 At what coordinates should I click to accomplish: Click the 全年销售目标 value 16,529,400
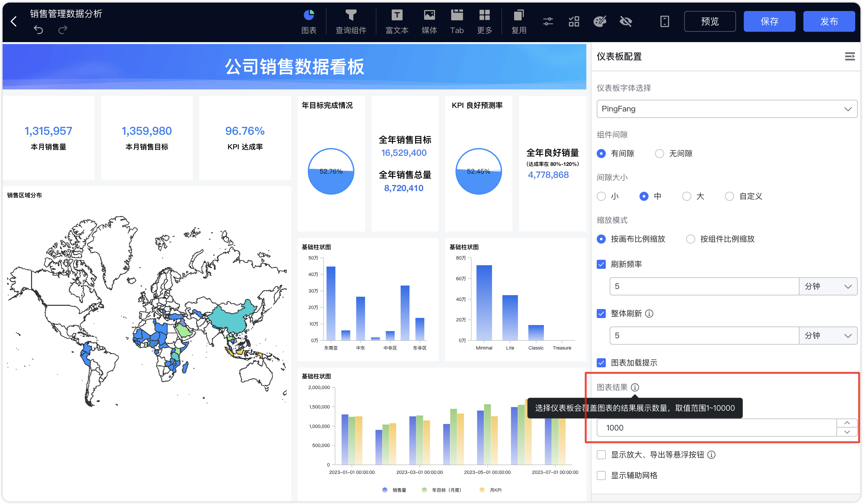[404, 153]
